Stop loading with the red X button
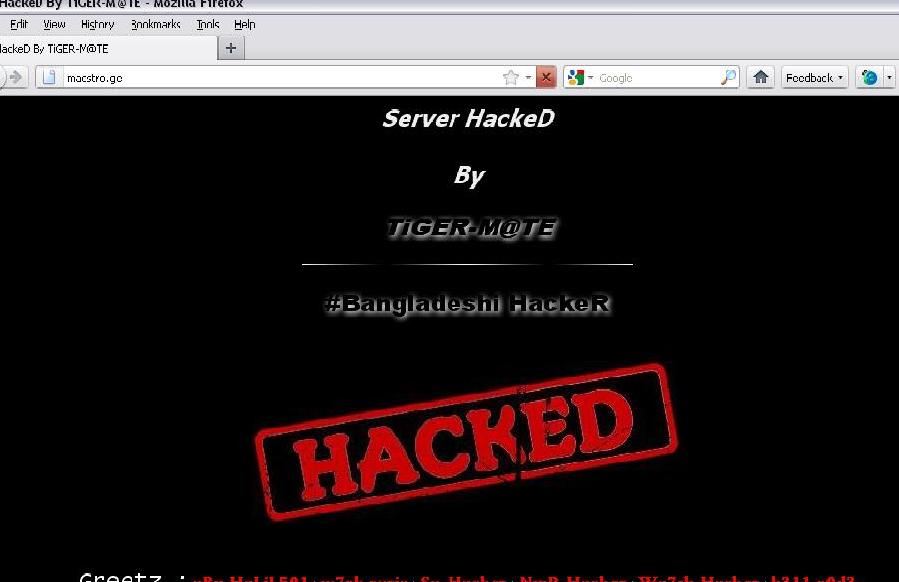The height and width of the screenshot is (582, 899). [x=546, y=77]
